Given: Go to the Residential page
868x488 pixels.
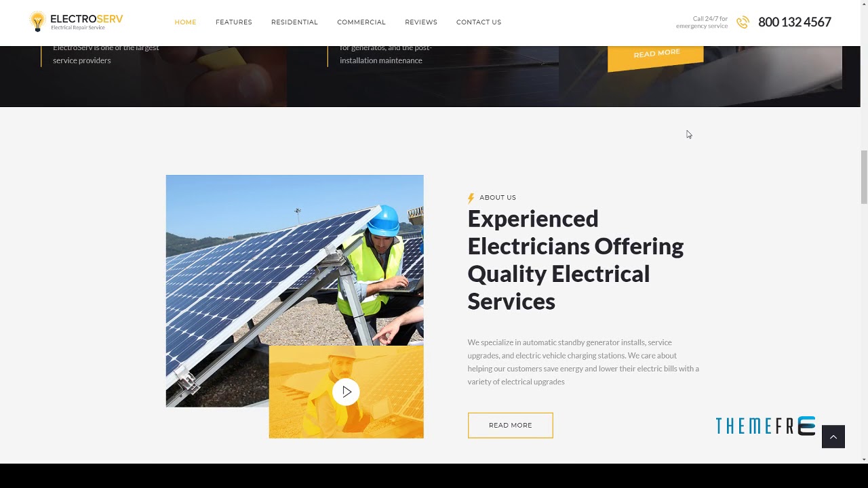Looking at the screenshot, I should coord(294,22).
